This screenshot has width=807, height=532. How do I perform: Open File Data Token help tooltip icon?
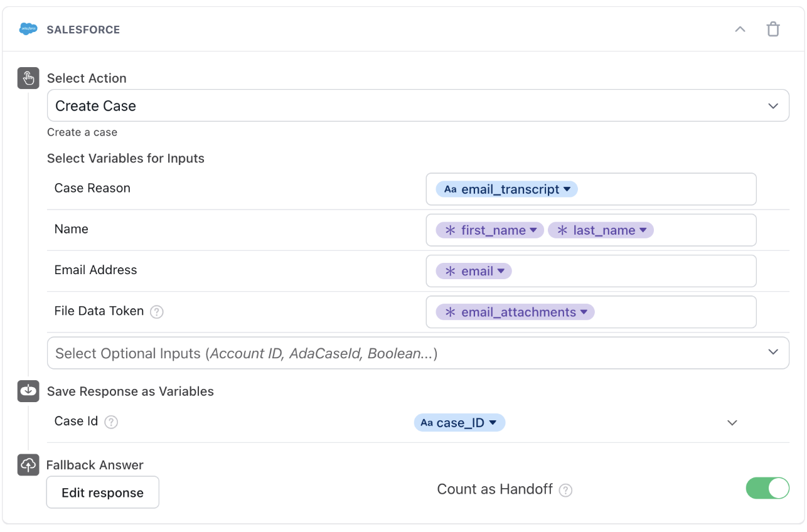coord(157,312)
